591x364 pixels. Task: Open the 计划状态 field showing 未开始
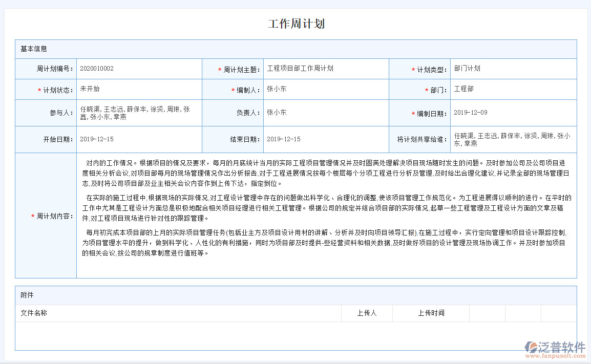point(138,89)
